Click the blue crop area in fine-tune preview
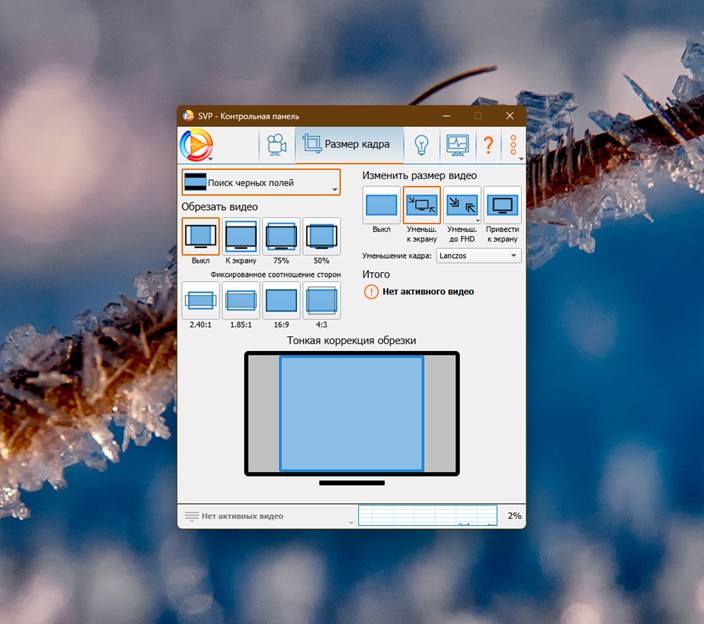 click(x=351, y=412)
